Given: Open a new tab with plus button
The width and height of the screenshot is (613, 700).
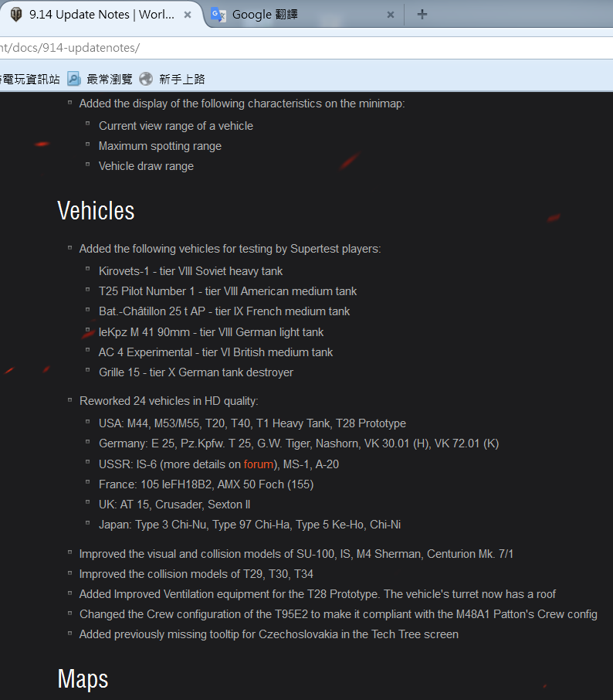Looking at the screenshot, I should pos(422,15).
